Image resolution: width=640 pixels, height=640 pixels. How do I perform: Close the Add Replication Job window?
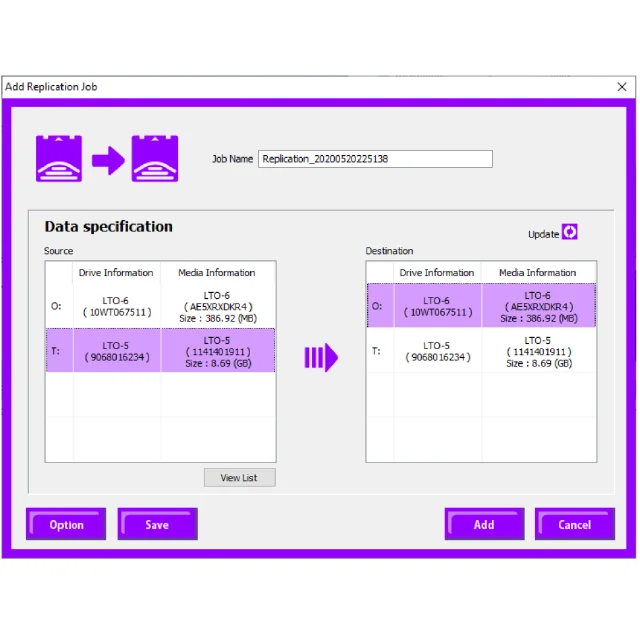pyautogui.click(x=622, y=87)
